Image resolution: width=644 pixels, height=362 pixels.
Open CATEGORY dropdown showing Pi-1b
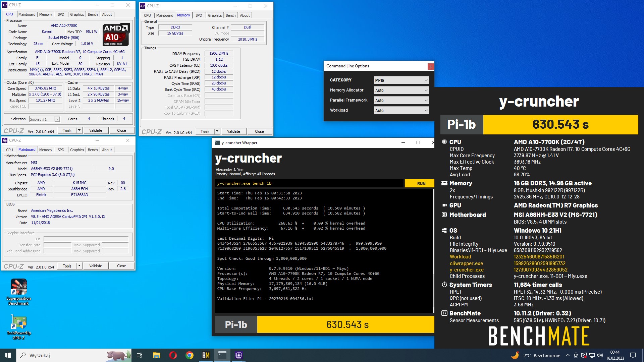point(401,80)
